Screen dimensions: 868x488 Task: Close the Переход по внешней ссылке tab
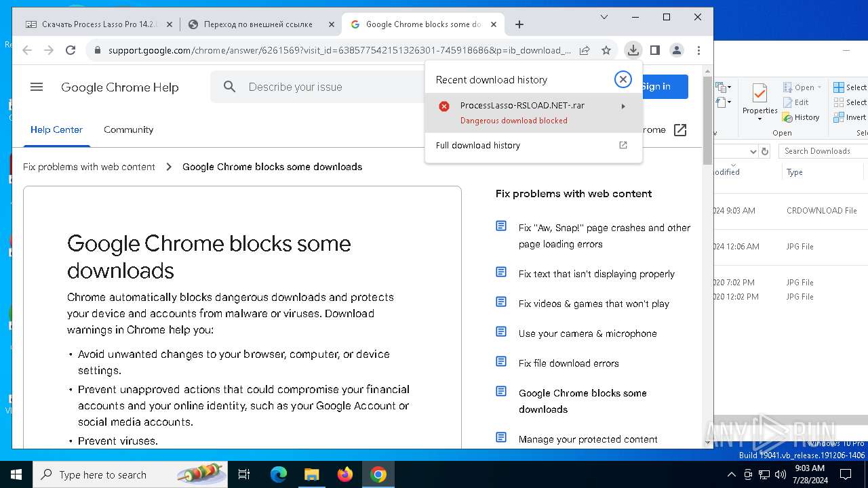pyautogui.click(x=332, y=24)
